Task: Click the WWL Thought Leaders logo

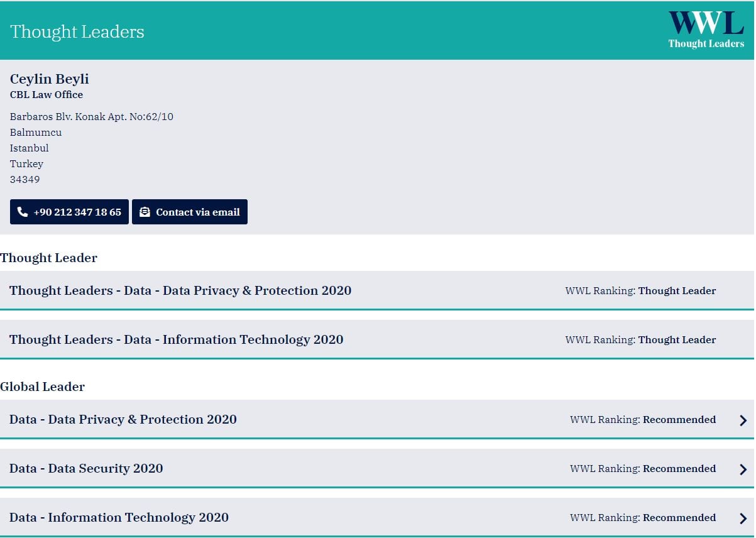Action: coord(706,30)
